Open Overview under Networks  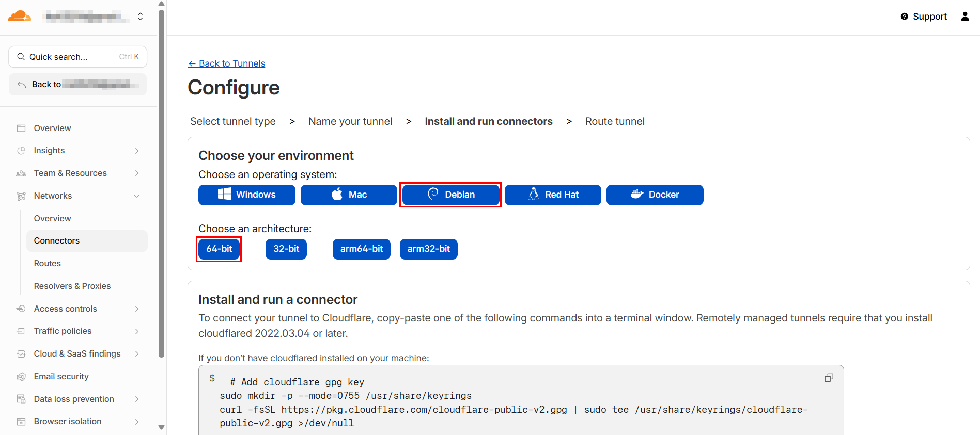tap(53, 218)
